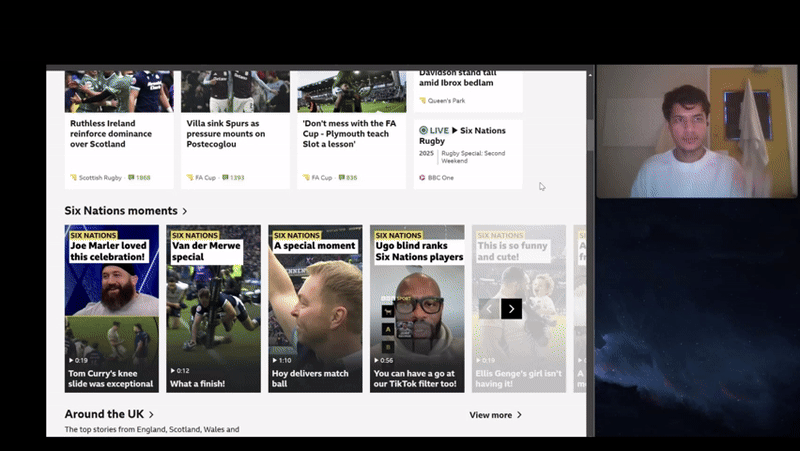Play the 'Van der Merwe special' video

point(213,309)
